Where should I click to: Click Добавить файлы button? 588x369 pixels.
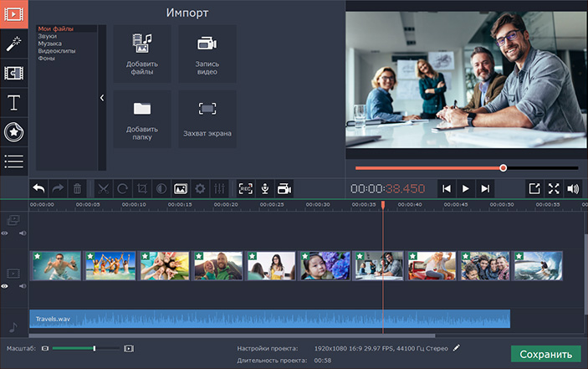coord(141,54)
